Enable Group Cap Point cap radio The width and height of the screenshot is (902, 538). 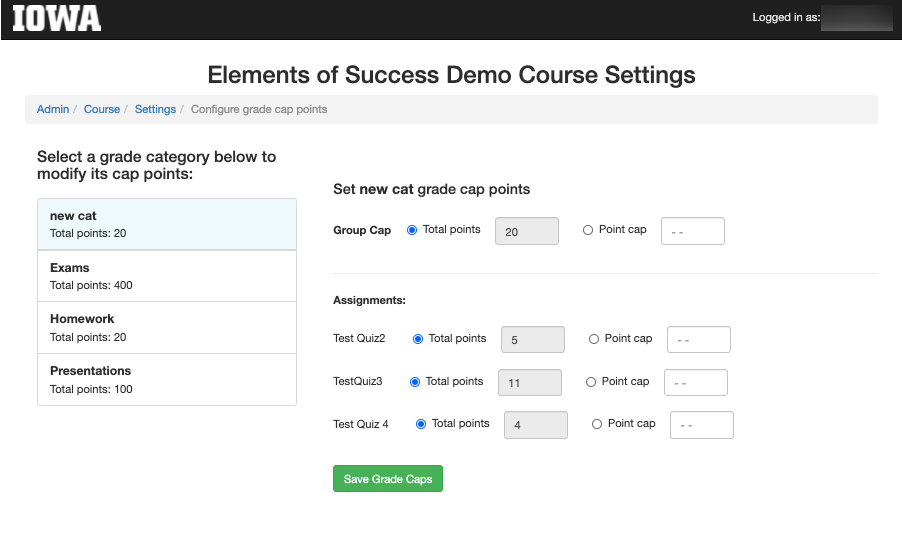coord(588,230)
